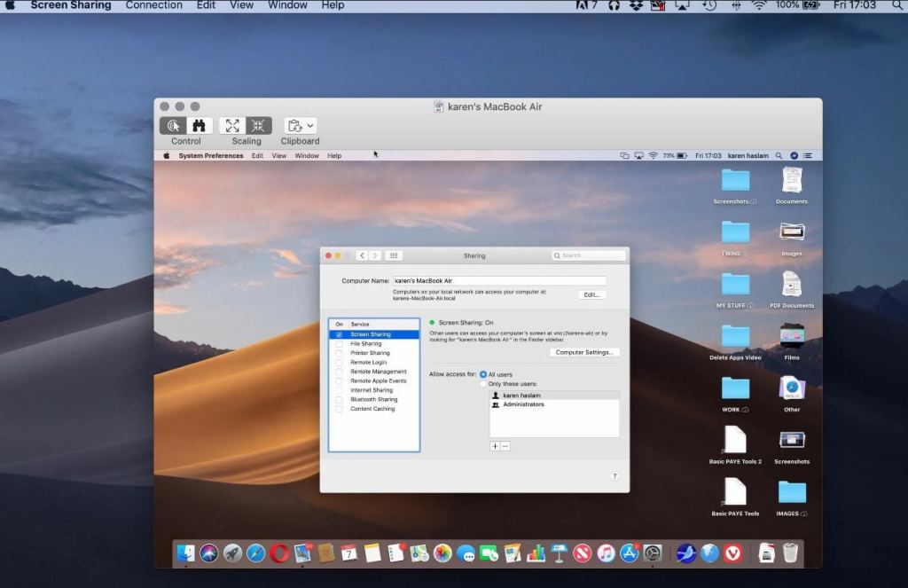Go forward in the Sharing preferences window
The height and width of the screenshot is (588, 908).
point(375,255)
